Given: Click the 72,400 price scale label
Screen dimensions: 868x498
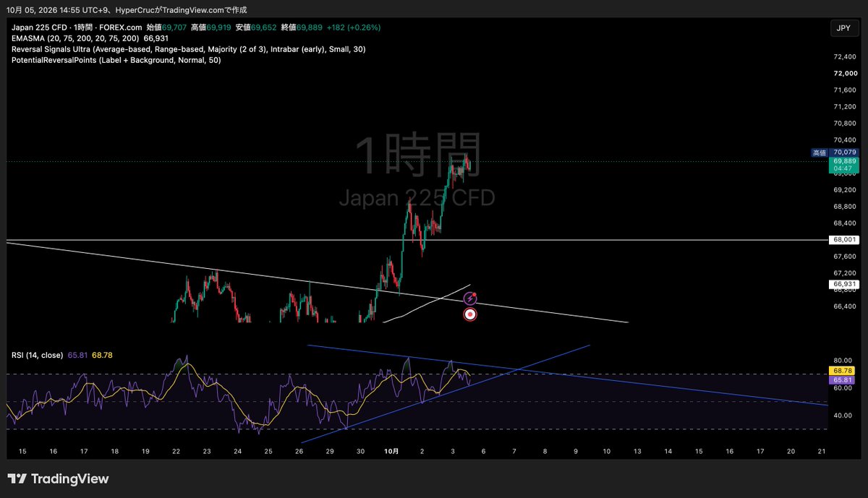Looking at the screenshot, I should pos(845,56).
